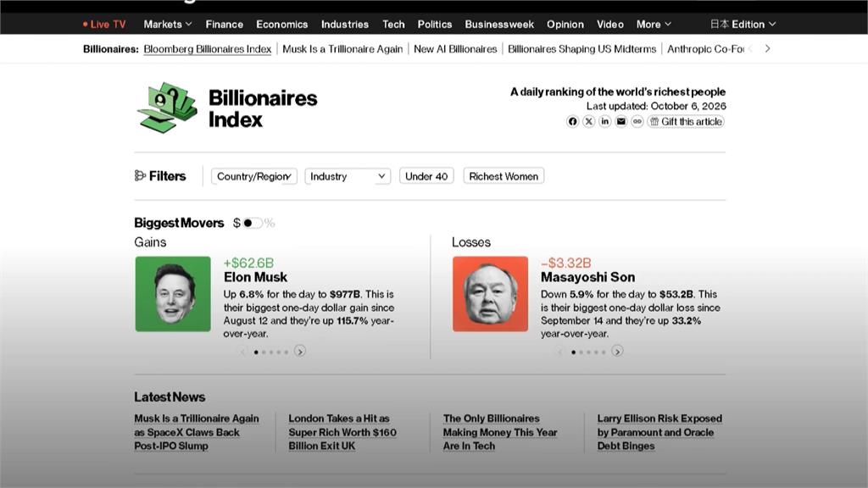This screenshot has height=488, width=868.
Task: Go to next Losses mover arrow
Action: [617, 352]
